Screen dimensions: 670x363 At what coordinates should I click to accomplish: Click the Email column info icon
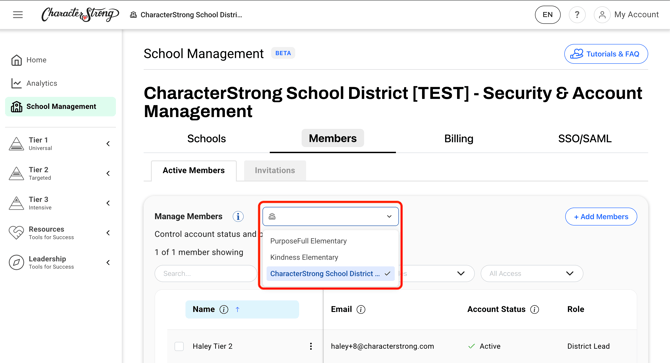[361, 310]
